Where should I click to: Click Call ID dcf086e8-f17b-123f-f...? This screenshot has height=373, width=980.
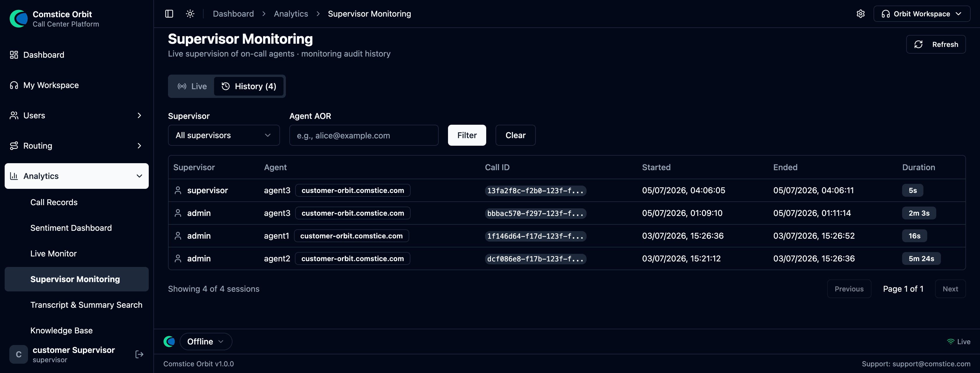[x=535, y=259]
